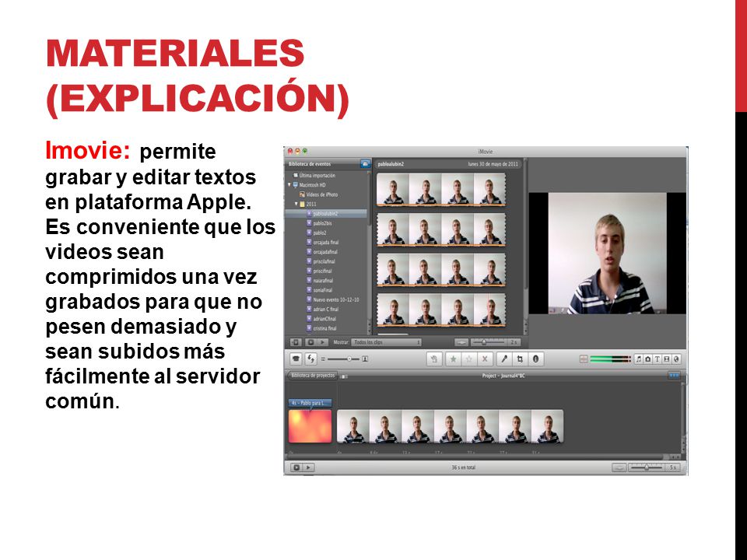Play the project full screen in bottom bar
This screenshot has width=747, height=560.
[296, 467]
